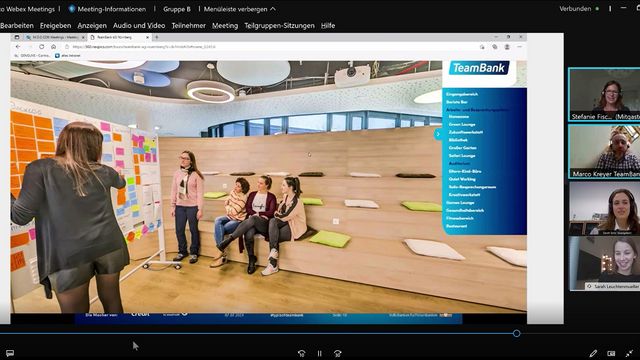Click the browser home icon
The image size is (640, 360).
[x=53, y=47]
